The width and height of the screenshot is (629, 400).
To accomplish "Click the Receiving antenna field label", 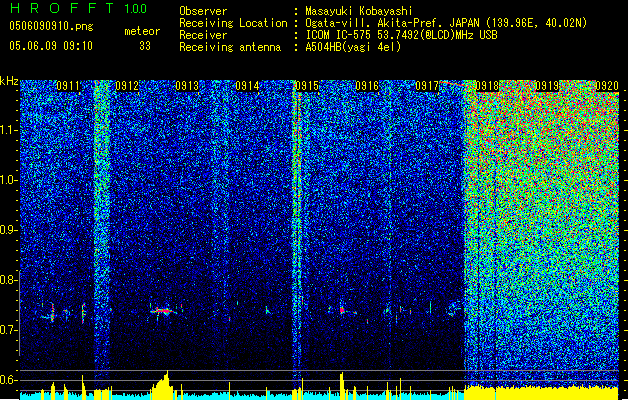I will [x=230, y=47].
